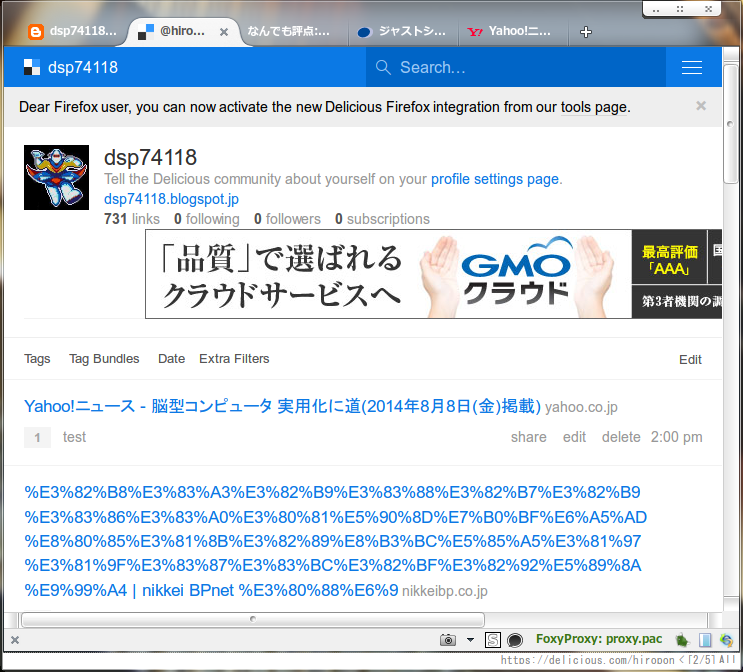The image size is (743, 672).
Task: Click the dark circle icon in status bar
Action: [515, 640]
